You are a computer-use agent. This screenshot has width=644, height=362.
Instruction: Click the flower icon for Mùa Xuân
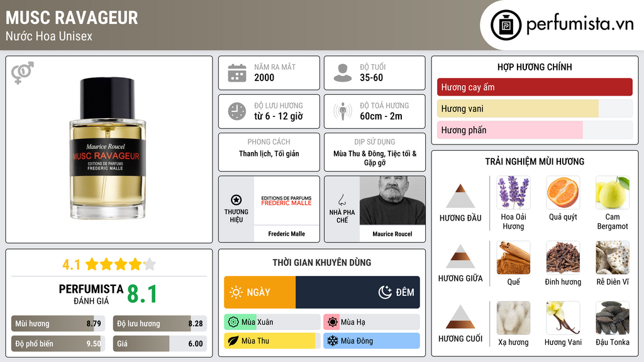(233, 322)
